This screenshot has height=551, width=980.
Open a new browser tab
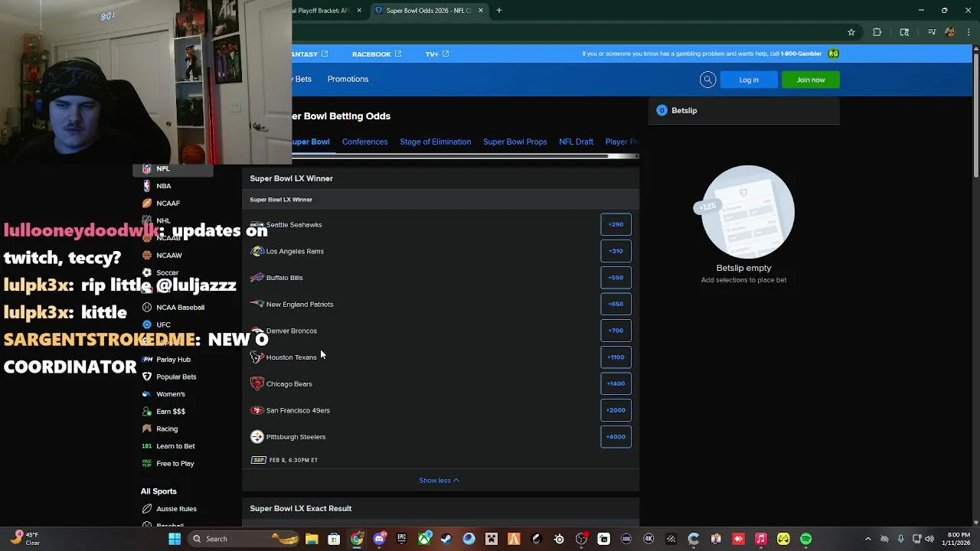(498, 11)
